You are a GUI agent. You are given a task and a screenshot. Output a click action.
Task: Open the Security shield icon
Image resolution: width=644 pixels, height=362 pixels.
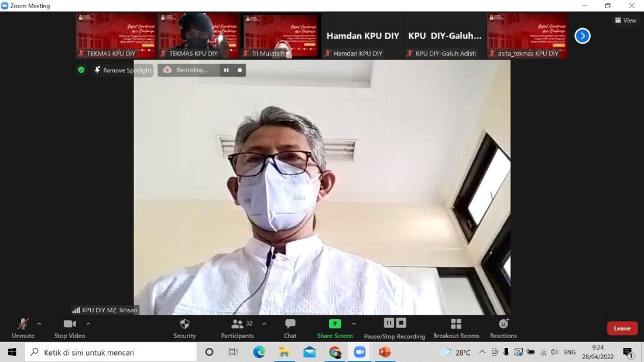(x=184, y=325)
